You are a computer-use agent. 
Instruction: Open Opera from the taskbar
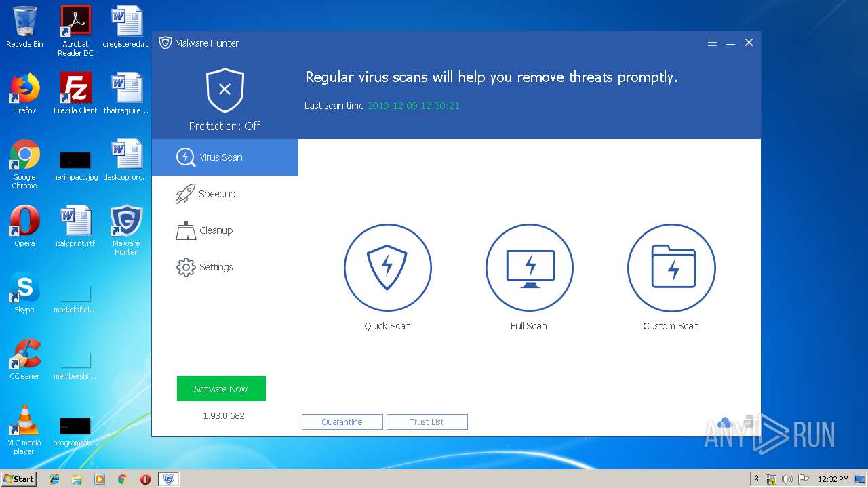point(145,479)
